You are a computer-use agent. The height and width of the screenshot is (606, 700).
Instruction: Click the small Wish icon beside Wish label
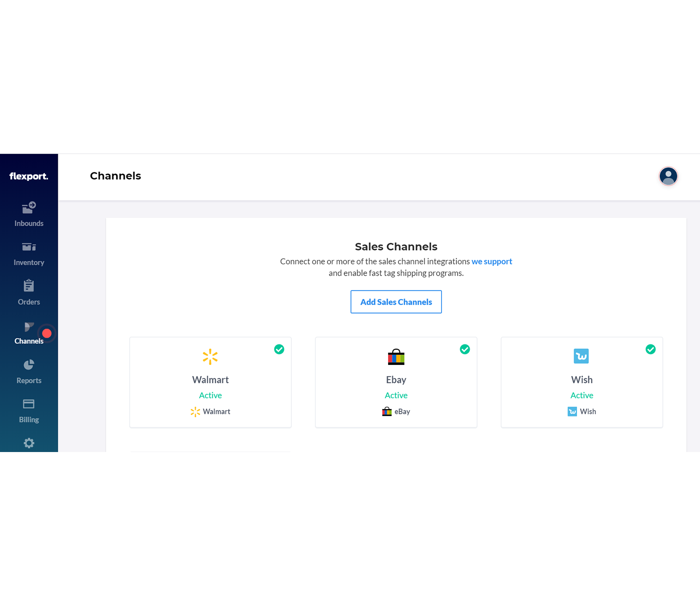click(572, 412)
